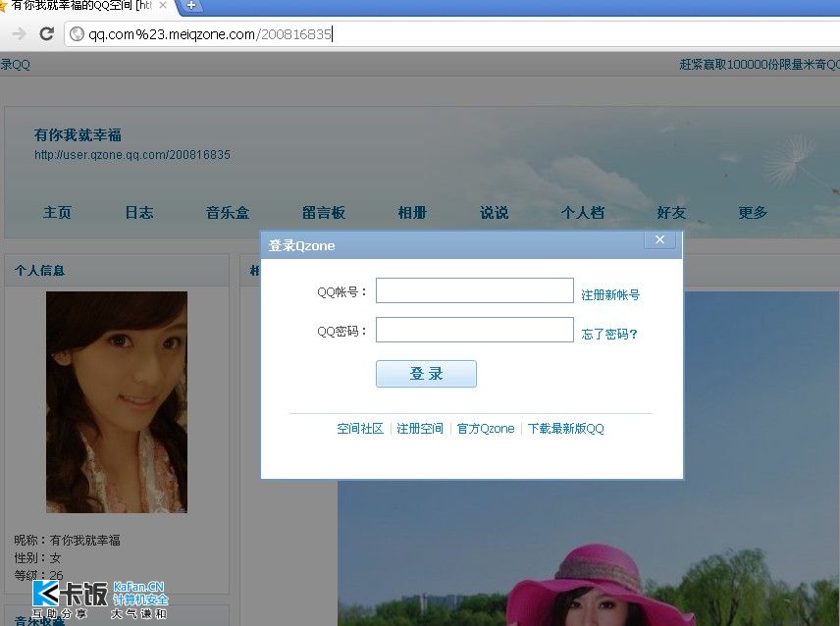
Task: Close the 登录Qzone login dialog
Action: click(659, 240)
